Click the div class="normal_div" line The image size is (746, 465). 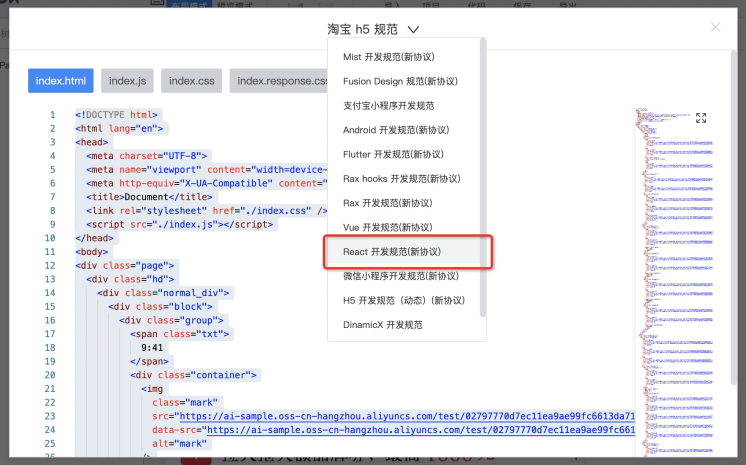(163, 293)
